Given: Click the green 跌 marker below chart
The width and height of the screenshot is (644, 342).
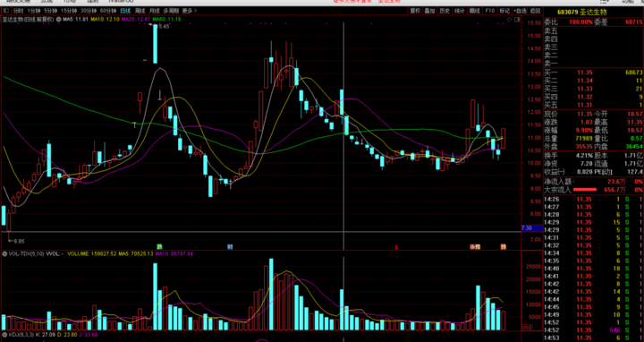Looking at the screenshot, I should 159,246.
